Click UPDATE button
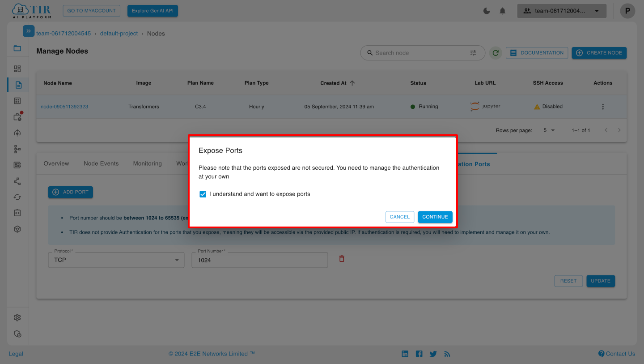644x364 pixels. pyautogui.click(x=601, y=281)
